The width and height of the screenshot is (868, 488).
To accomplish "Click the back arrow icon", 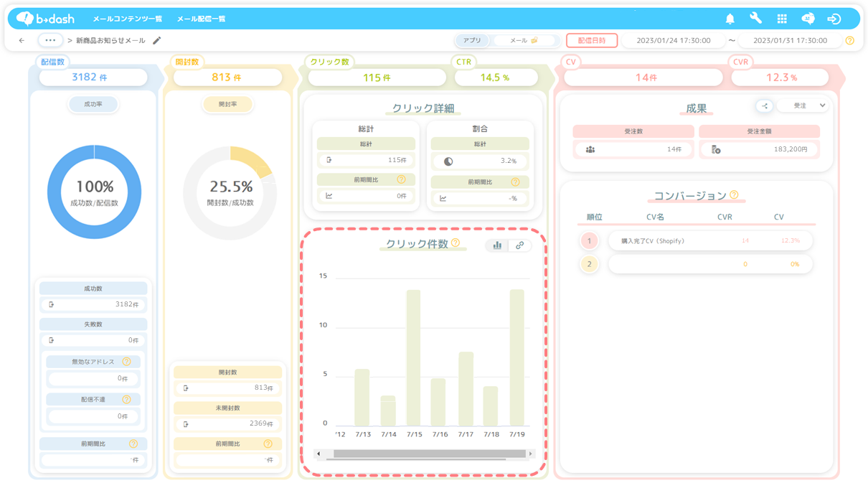I will [x=22, y=41].
